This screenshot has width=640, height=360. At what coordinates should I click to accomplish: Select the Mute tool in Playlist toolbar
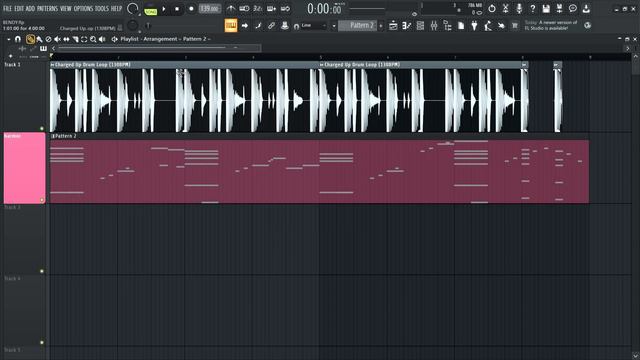(57, 39)
